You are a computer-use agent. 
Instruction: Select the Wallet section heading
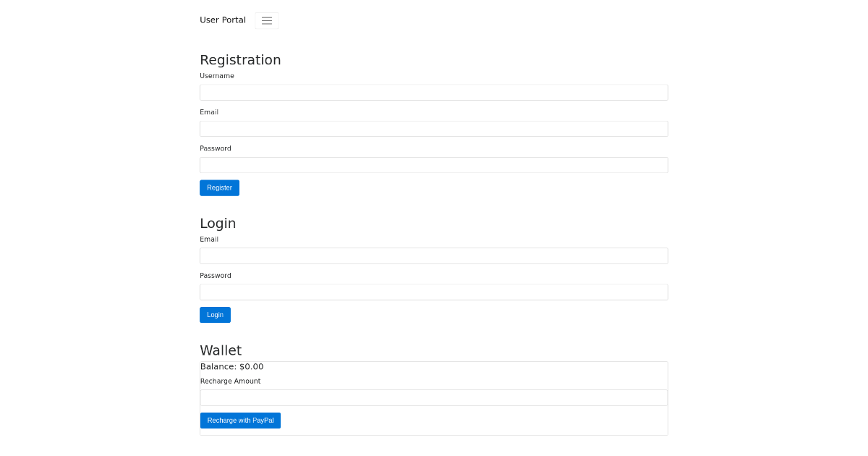click(x=221, y=350)
